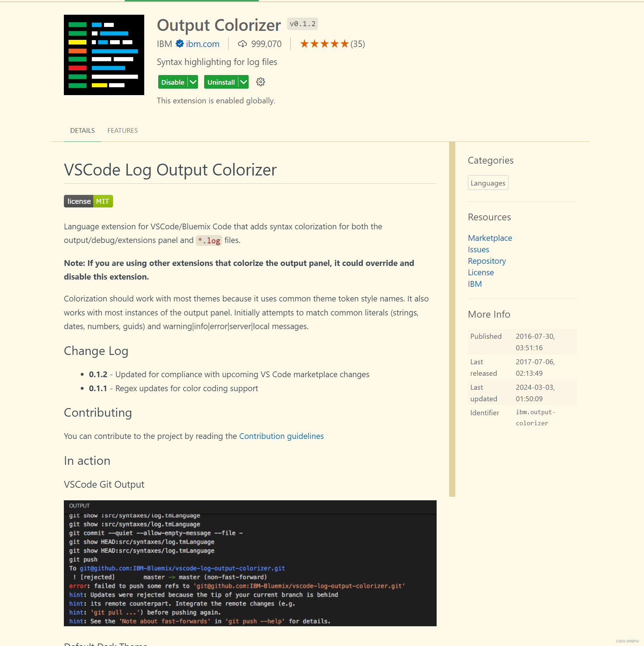Open the extension settings gear icon
Image resolution: width=644 pixels, height=646 pixels.
(x=260, y=82)
